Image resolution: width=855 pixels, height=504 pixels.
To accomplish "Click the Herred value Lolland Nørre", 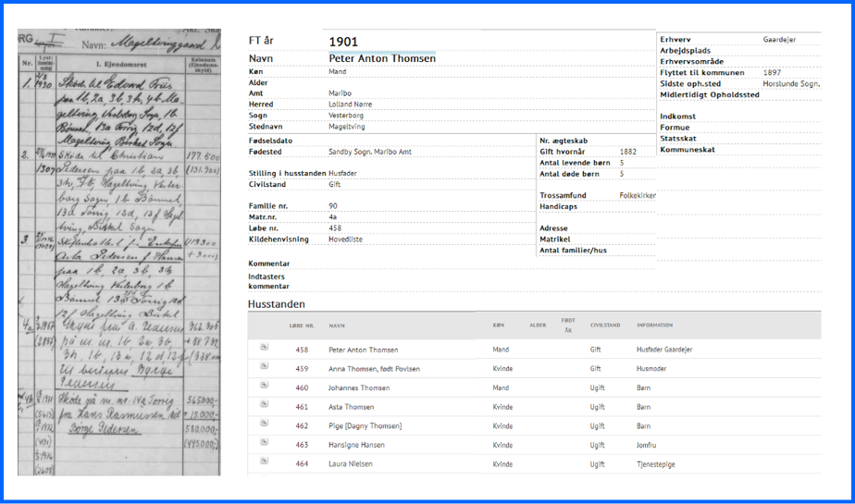I will 350,104.
